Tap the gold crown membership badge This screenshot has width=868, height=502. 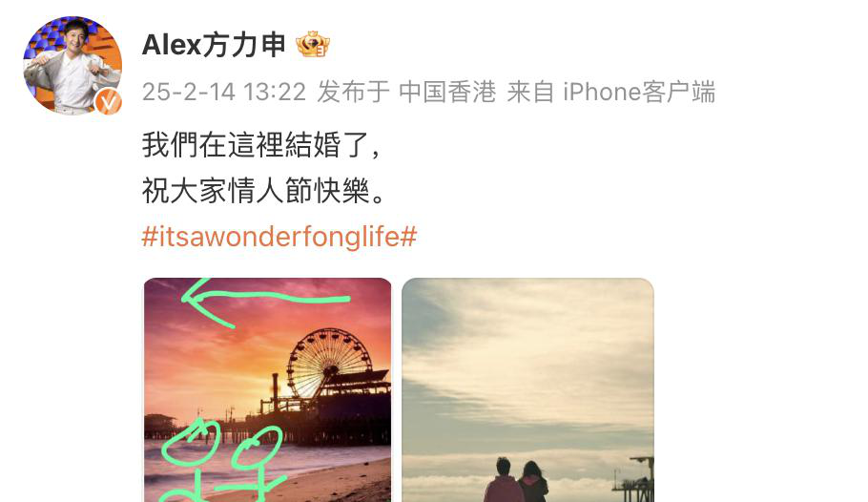point(313,45)
